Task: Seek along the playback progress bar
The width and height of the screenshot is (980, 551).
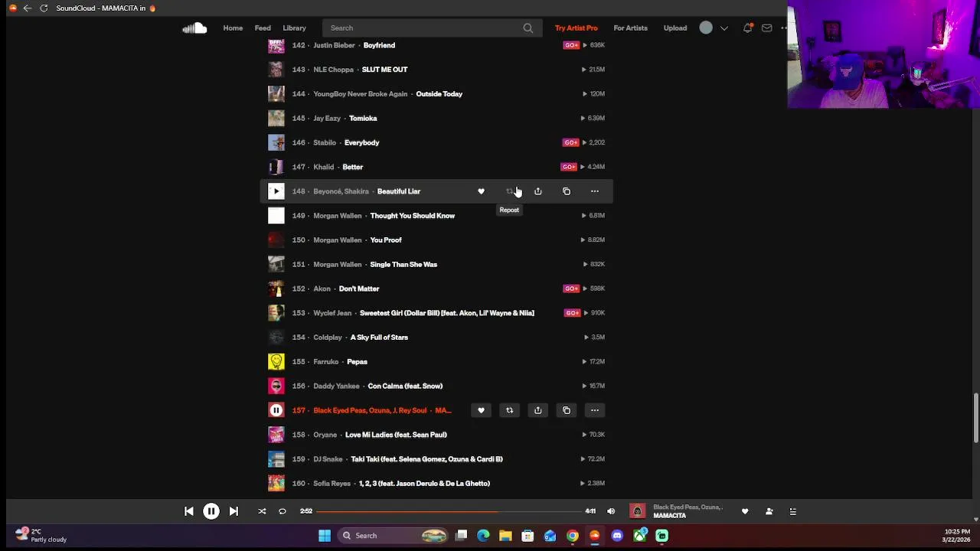Action: pyautogui.click(x=449, y=511)
